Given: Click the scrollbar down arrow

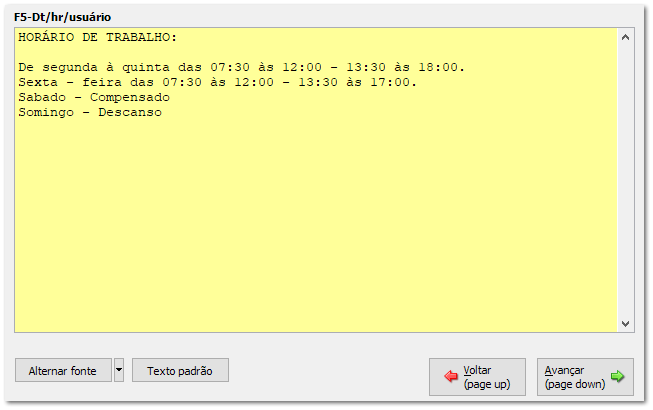Looking at the screenshot, I should pos(625,323).
